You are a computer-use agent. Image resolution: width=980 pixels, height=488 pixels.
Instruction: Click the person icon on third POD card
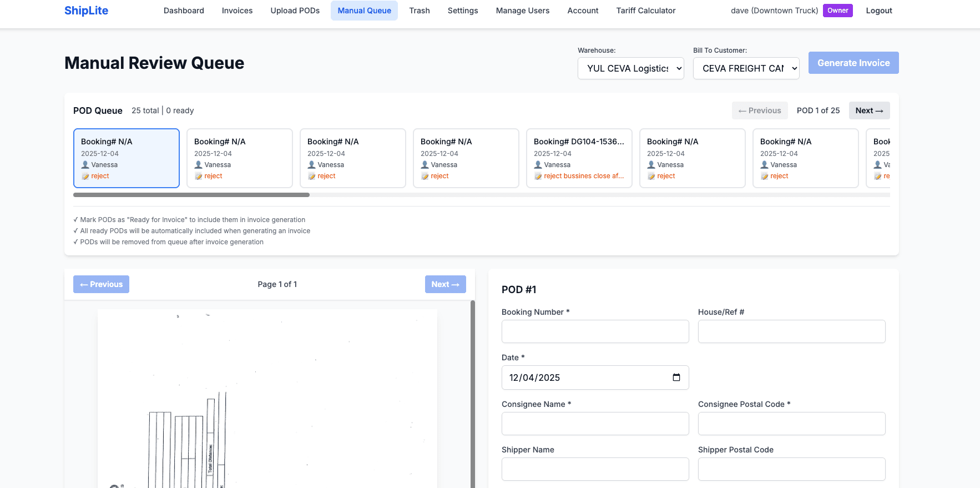pyautogui.click(x=312, y=165)
